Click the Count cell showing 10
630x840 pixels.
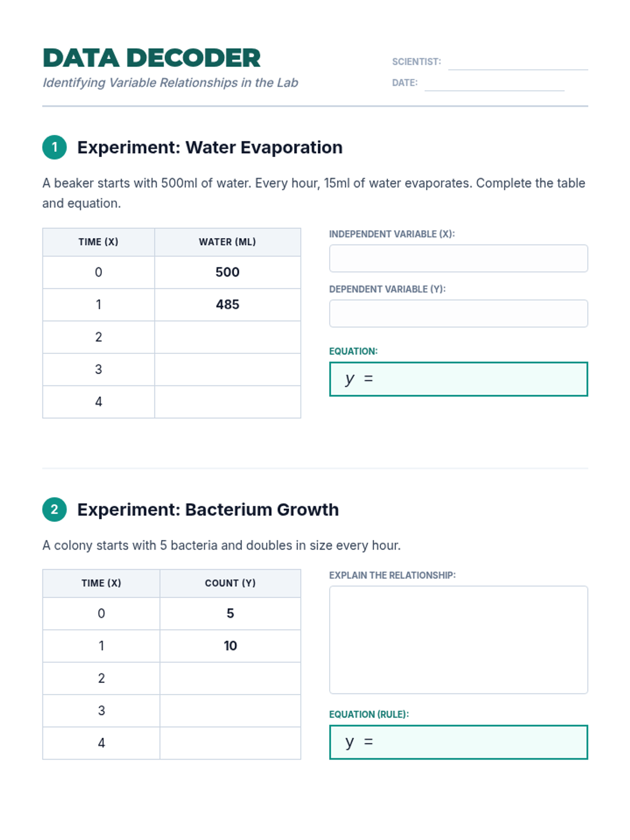(x=230, y=646)
